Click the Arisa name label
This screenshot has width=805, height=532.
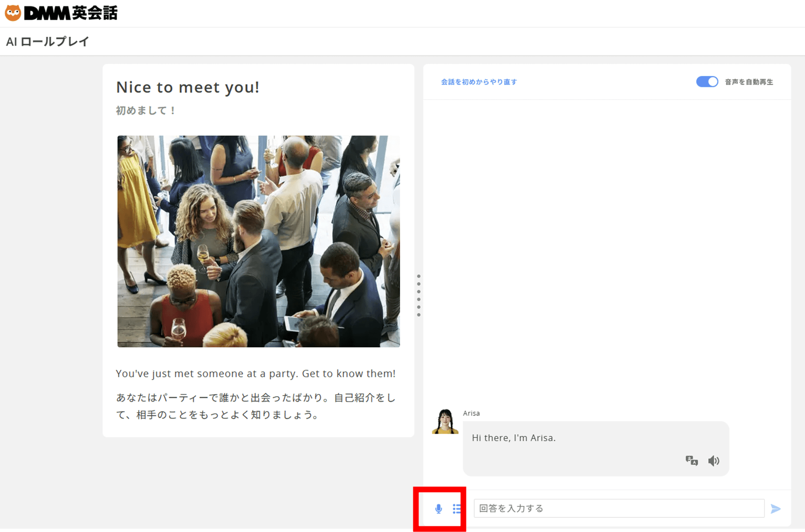tap(471, 413)
